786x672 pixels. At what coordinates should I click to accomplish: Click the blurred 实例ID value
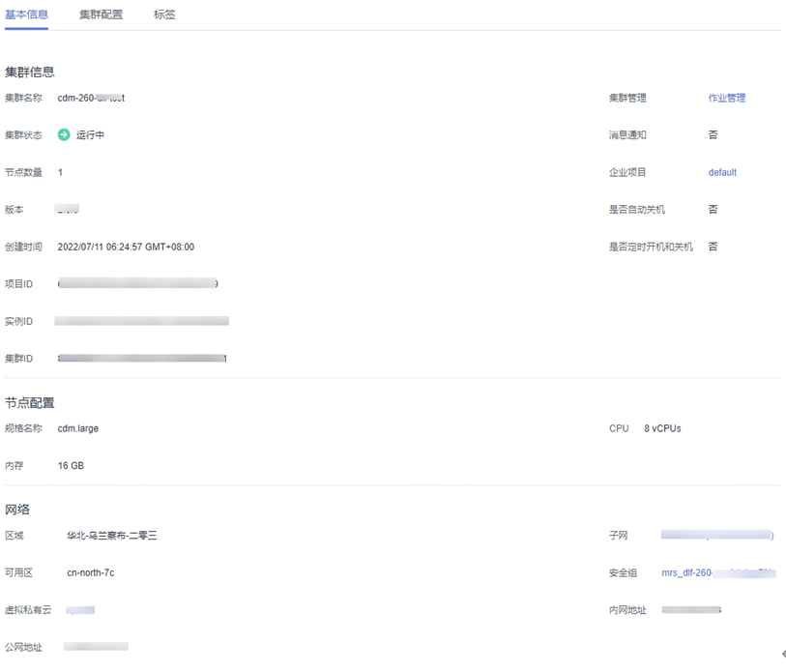[x=141, y=321]
